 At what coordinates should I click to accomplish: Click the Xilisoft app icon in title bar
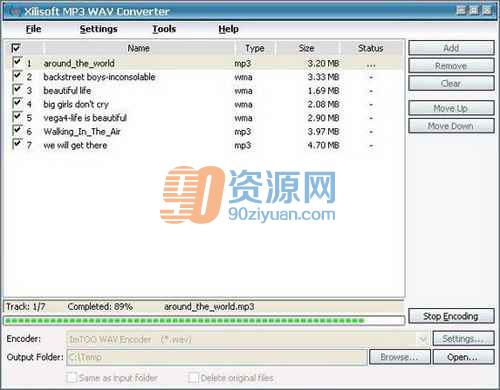click(x=14, y=12)
